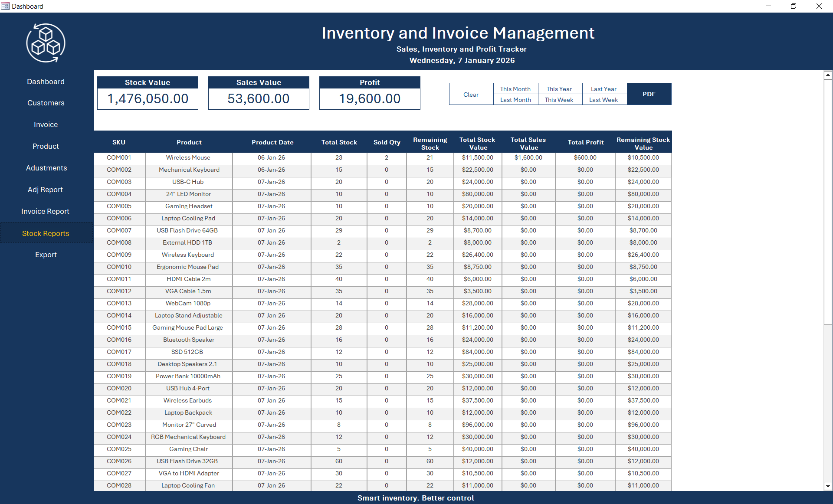
Task: Filter by This Week
Action: point(560,100)
